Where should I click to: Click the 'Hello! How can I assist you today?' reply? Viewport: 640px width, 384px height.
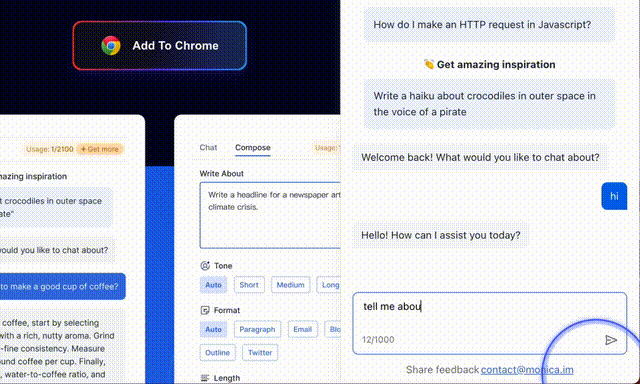pyautogui.click(x=441, y=235)
